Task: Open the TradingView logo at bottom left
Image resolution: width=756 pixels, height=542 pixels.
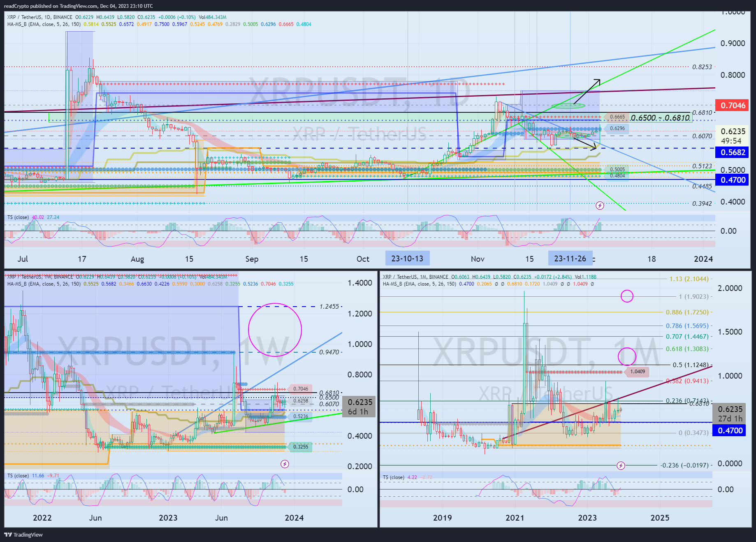Action: point(23,535)
